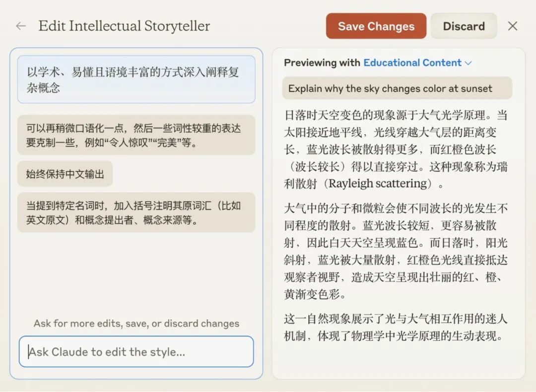Click the chevron beside Educational Content
Viewport: 536px width, 392px height.
click(468, 63)
